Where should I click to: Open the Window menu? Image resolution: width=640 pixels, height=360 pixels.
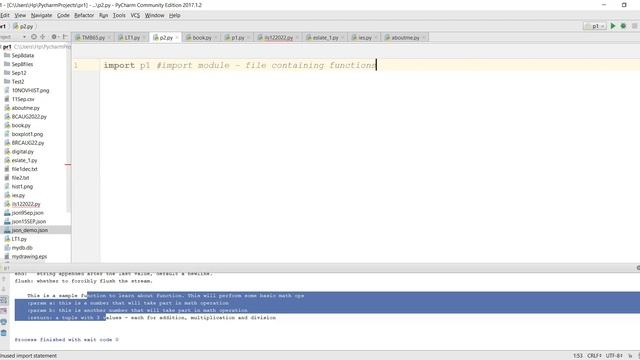154,15
